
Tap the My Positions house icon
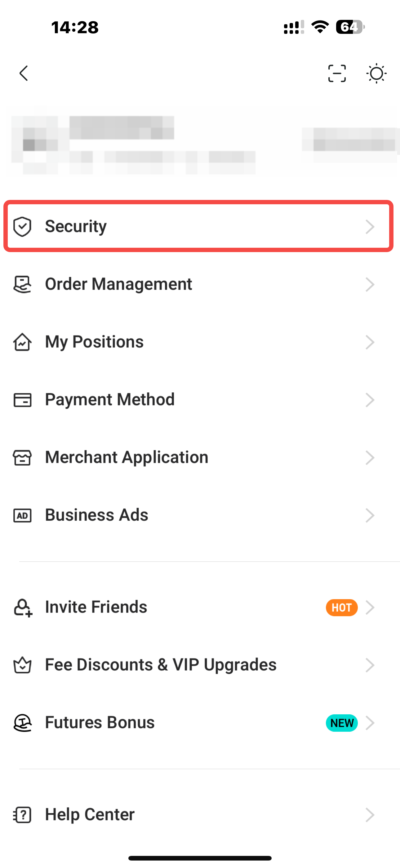22,342
